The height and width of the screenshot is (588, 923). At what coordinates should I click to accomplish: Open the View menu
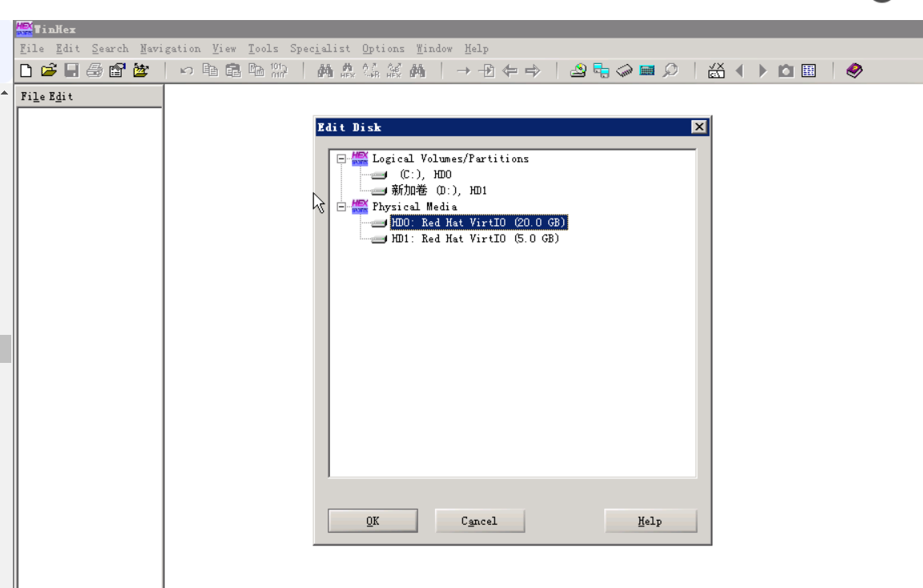224,49
